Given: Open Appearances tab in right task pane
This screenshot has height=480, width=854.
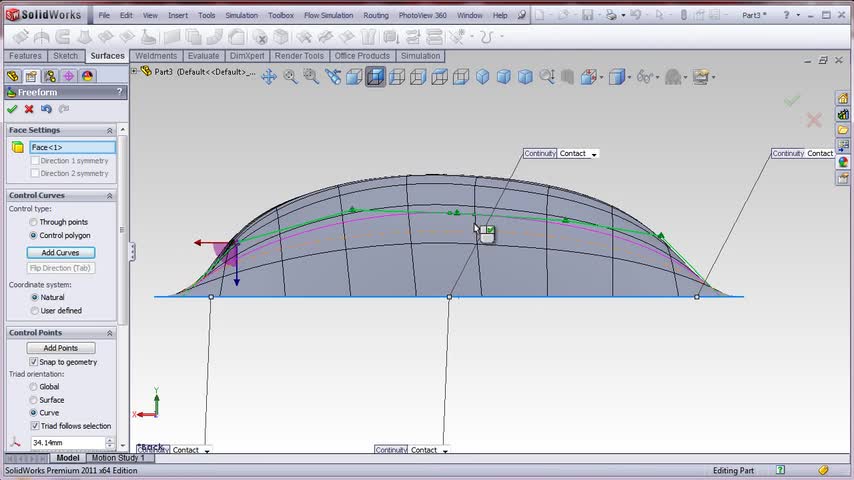Looking at the screenshot, I should (843, 161).
